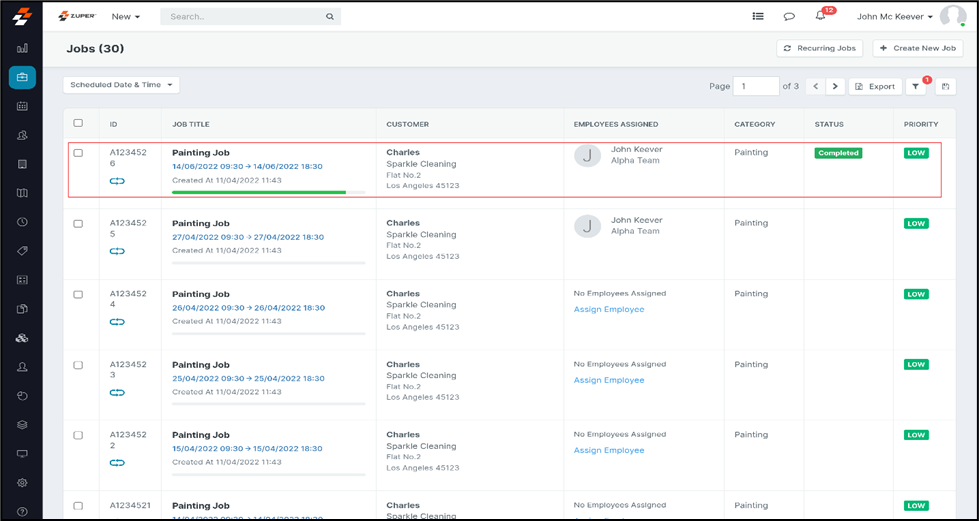
Task: Open the chat messages icon
Action: (x=789, y=17)
